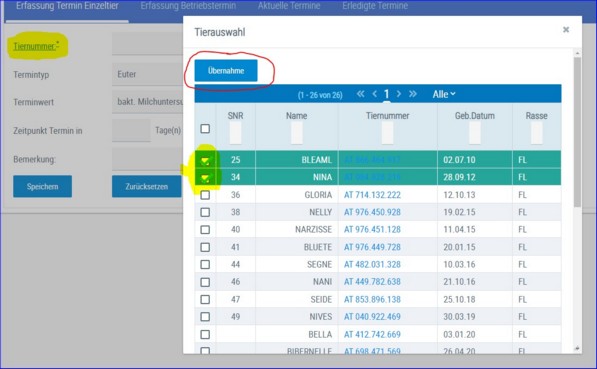The width and height of the screenshot is (597, 369).
Task: Click the Bemerkung input field
Action: [148, 159]
